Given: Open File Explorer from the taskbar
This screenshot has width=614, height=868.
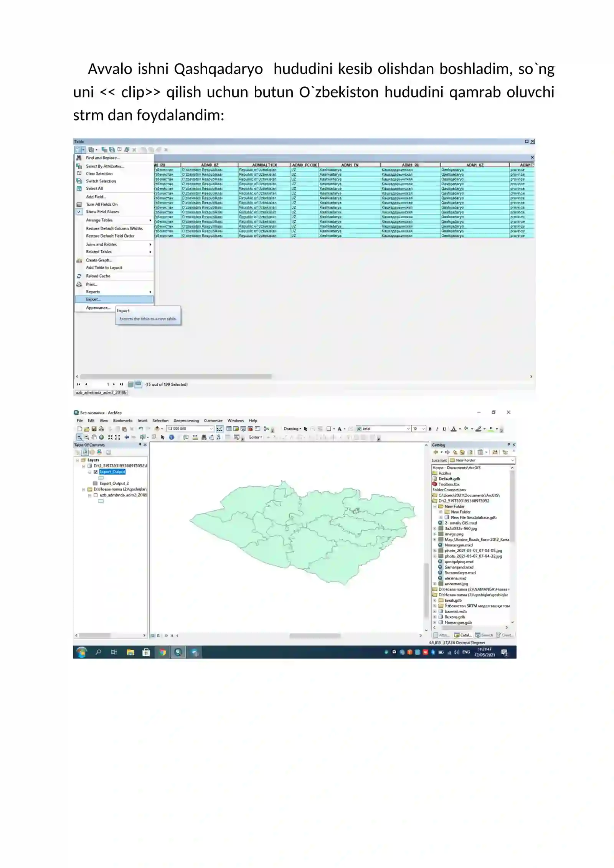Looking at the screenshot, I should [x=130, y=652].
